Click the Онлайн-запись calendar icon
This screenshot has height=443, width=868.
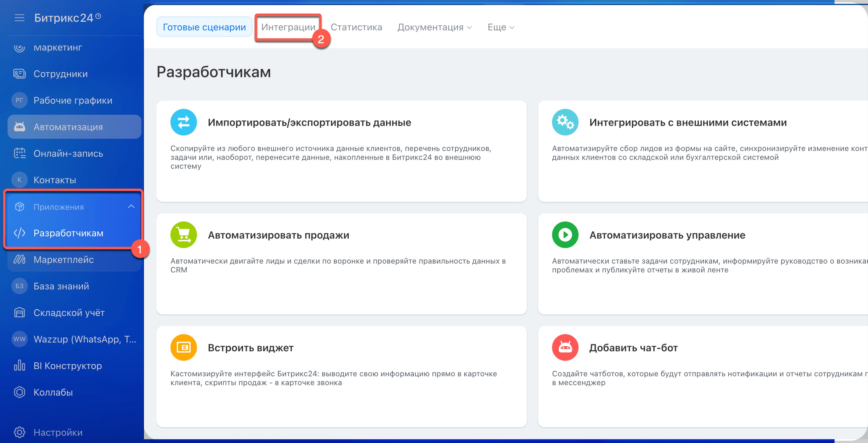[x=20, y=153]
